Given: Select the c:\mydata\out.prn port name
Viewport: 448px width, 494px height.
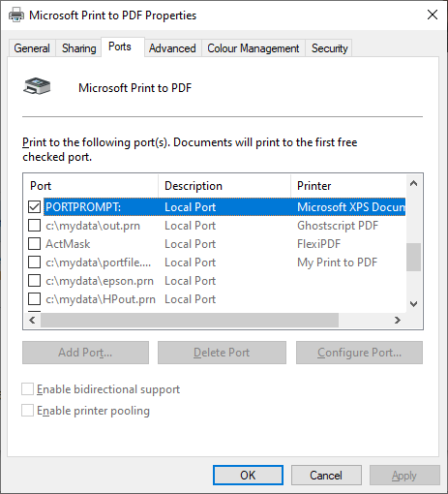Looking at the screenshot, I should (x=93, y=226).
